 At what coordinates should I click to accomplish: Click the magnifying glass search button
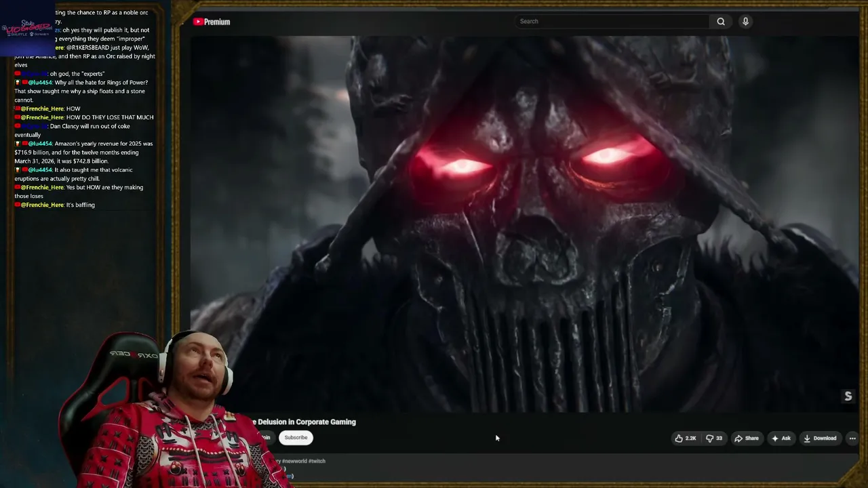[721, 22]
